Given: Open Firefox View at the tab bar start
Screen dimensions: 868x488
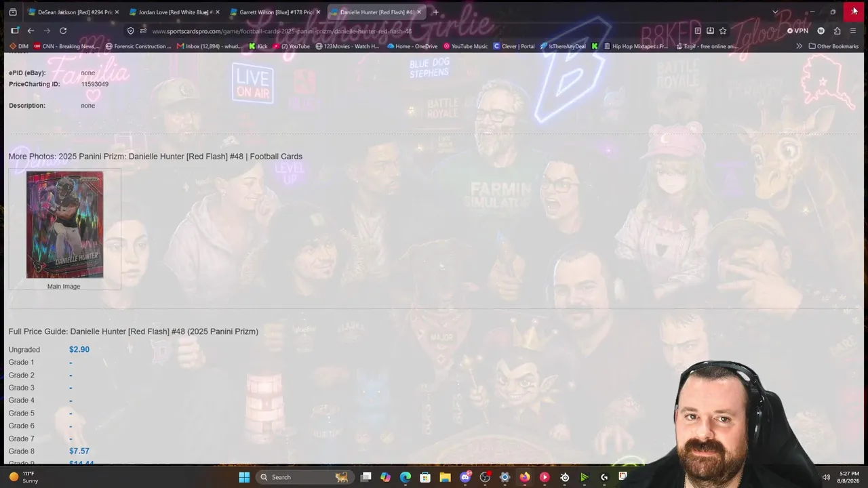Looking at the screenshot, I should click(x=13, y=12).
